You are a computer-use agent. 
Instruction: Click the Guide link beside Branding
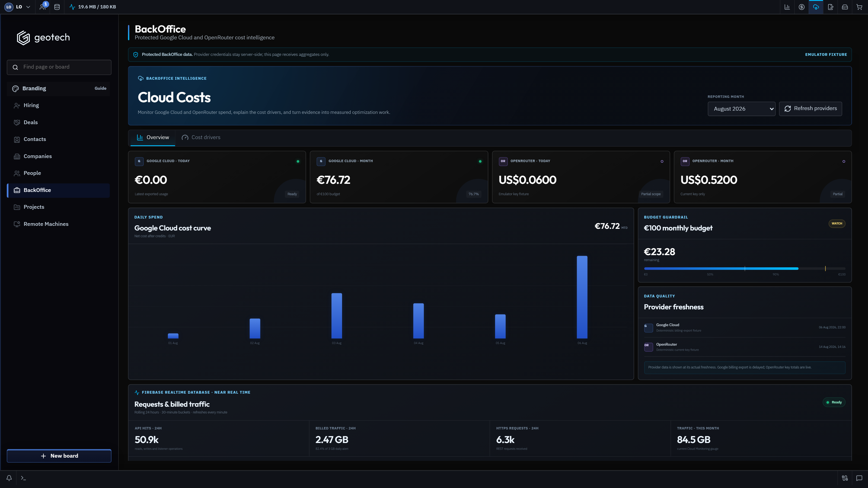coord(100,88)
